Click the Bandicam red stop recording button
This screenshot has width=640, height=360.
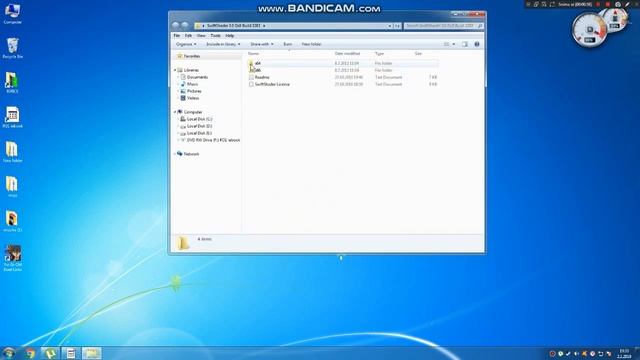click(x=608, y=4)
